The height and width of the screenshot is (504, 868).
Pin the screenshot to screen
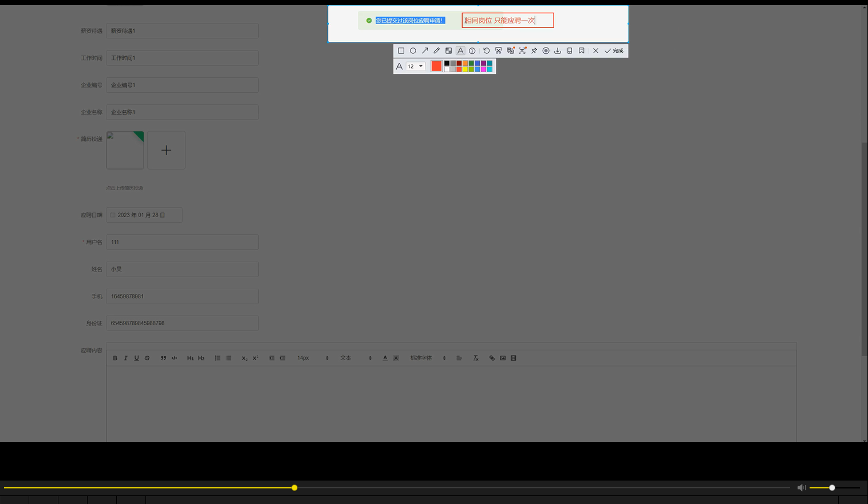coord(534,51)
